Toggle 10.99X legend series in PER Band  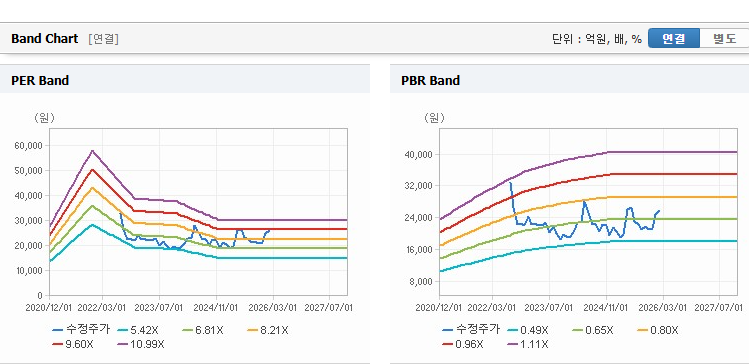coord(141,344)
